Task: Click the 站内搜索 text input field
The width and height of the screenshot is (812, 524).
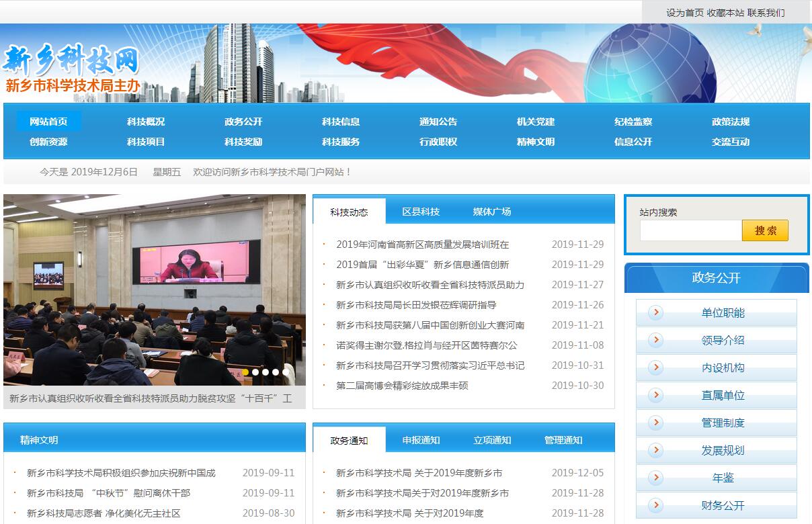Action: 690,230
